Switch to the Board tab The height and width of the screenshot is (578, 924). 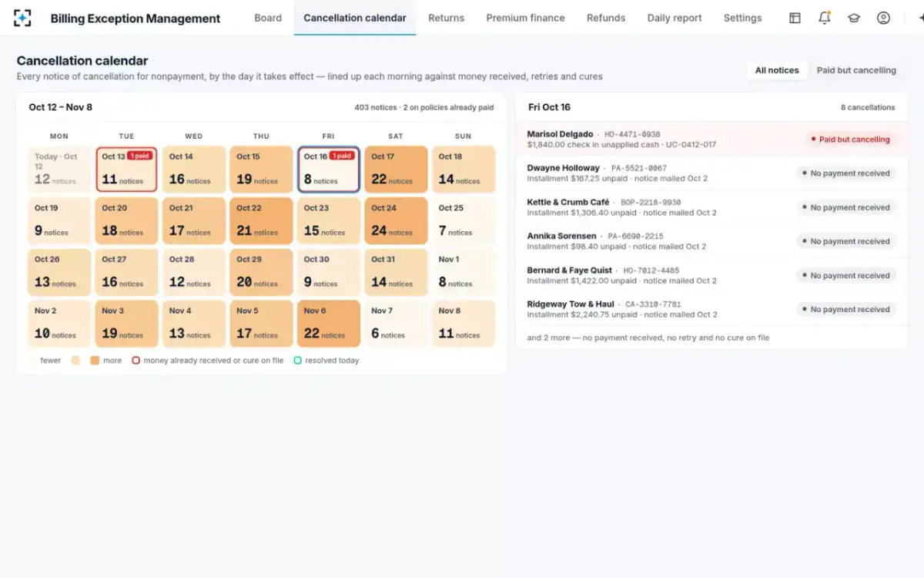tap(268, 18)
